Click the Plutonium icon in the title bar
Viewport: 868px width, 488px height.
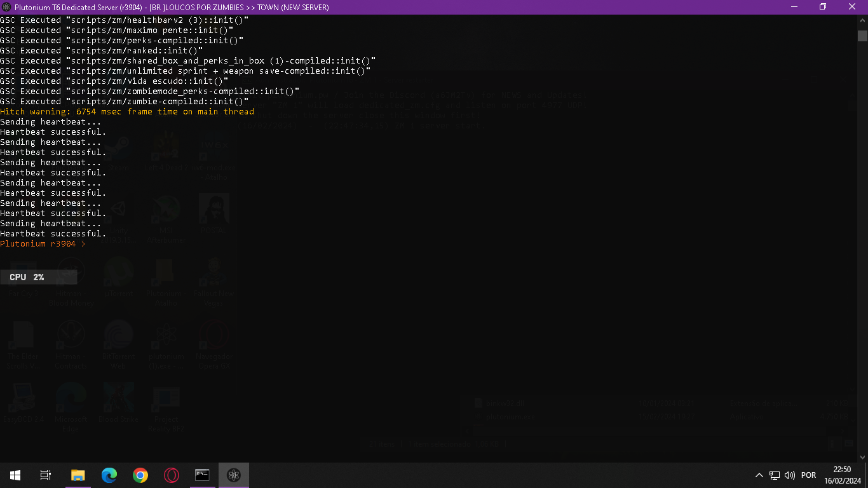pyautogui.click(x=7, y=7)
